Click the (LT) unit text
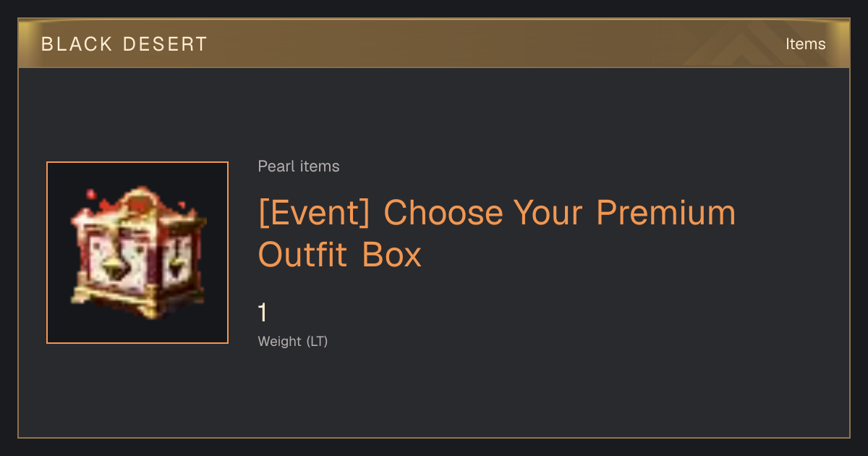868x456 pixels. [318, 342]
